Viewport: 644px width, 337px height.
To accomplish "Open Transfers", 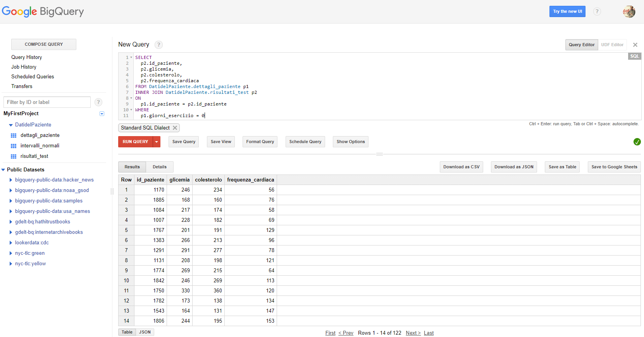I will click(22, 86).
